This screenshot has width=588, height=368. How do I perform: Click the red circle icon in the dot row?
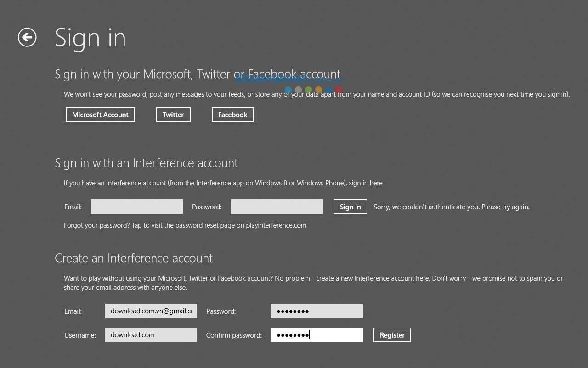[339, 89]
